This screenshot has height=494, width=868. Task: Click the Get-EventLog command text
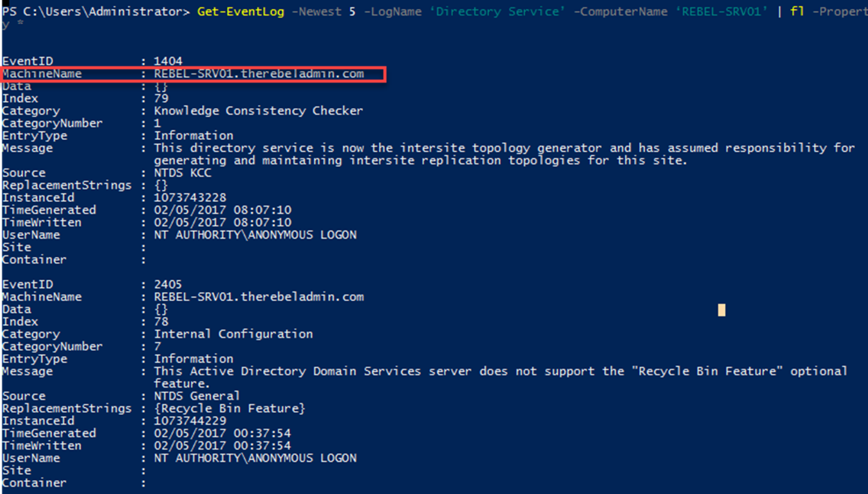[240, 11]
